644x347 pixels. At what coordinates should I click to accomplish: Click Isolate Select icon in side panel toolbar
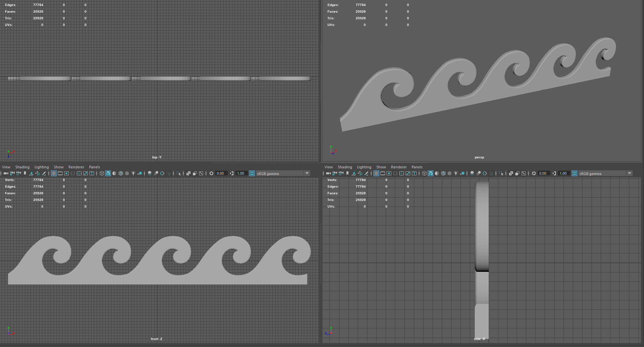coord(501,173)
